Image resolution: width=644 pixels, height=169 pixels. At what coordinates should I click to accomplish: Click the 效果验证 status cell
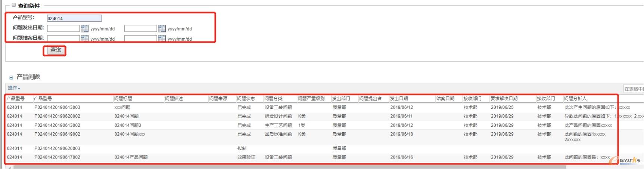pos(246,157)
